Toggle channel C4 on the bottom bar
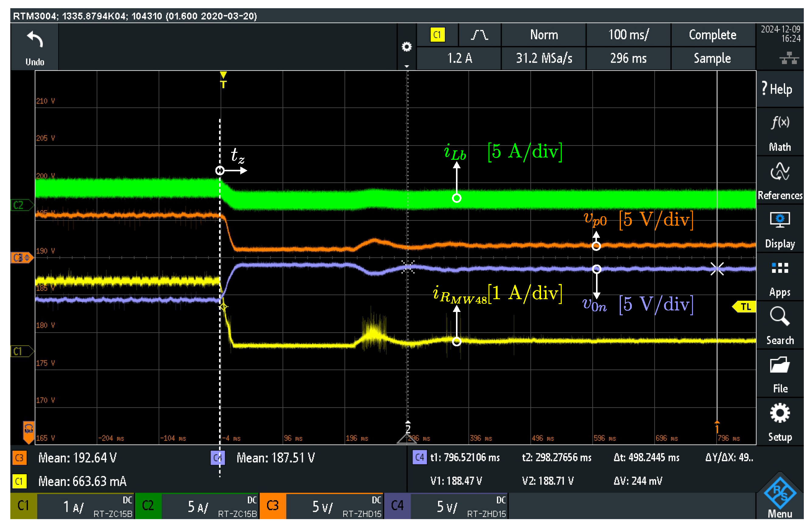The height and width of the screenshot is (527, 812). pos(397,505)
